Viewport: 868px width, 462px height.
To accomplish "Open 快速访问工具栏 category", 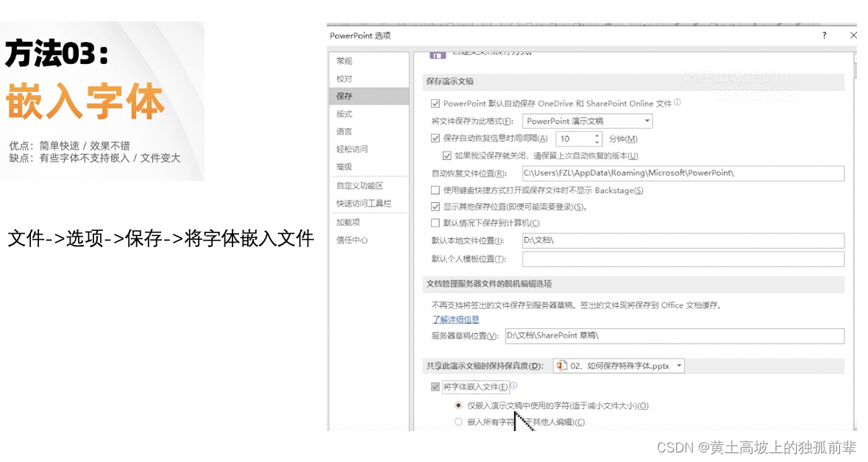I will 363,203.
